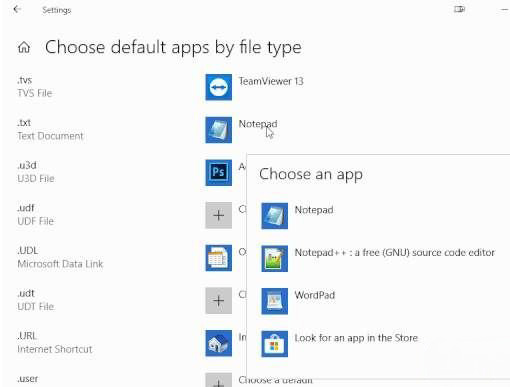Select Look for an app in the Store
The width and height of the screenshot is (510, 387).
[356, 338]
